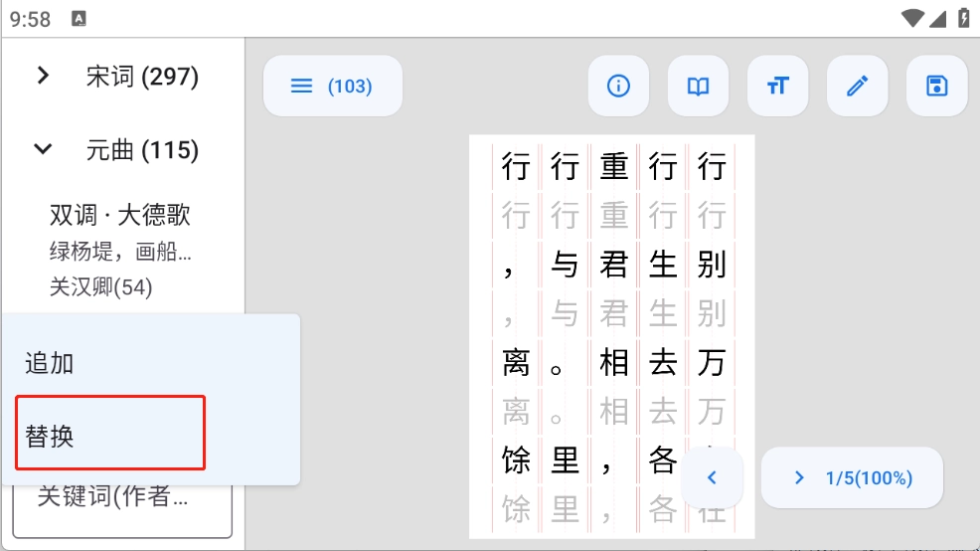Click the battery icon in status bar

click(x=963, y=18)
